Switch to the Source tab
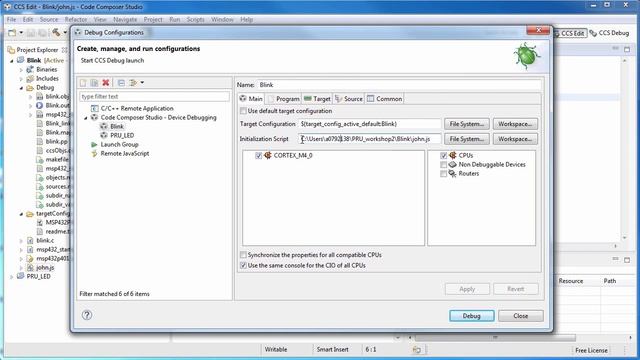 pyautogui.click(x=349, y=99)
